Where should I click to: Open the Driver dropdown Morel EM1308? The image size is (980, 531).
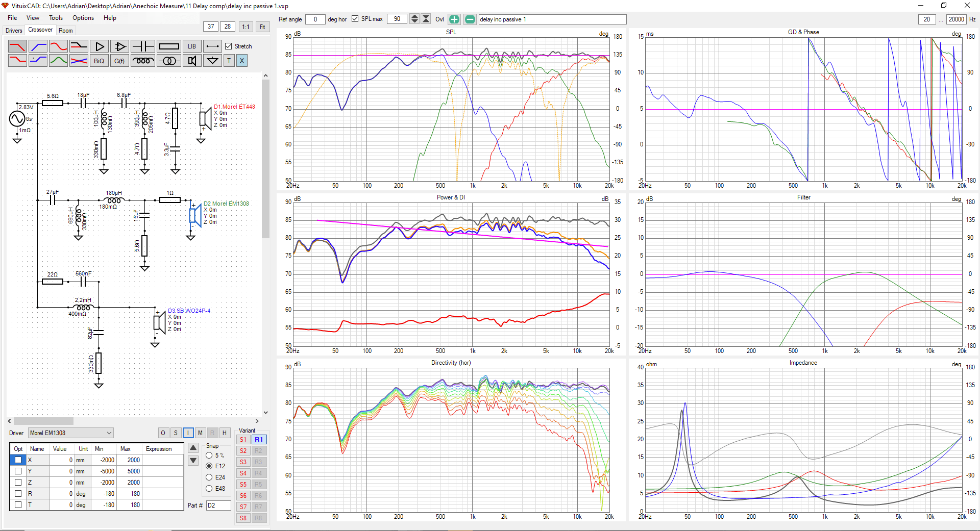(71, 433)
